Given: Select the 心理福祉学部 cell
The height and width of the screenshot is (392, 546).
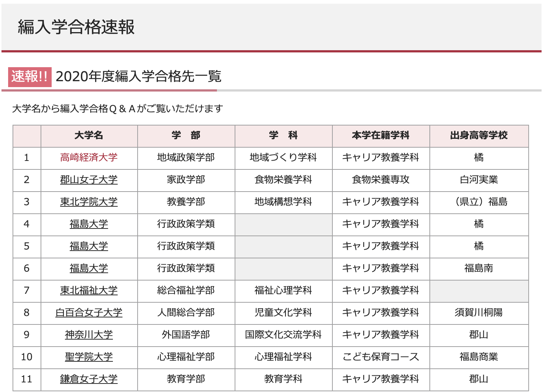Looking at the screenshot, I should [x=186, y=357].
